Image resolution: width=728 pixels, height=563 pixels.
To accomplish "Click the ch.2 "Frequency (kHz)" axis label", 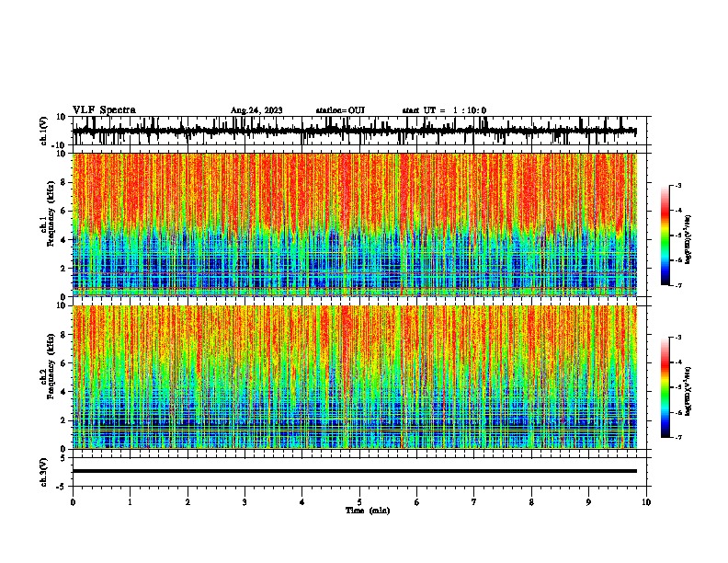I will click(51, 366).
